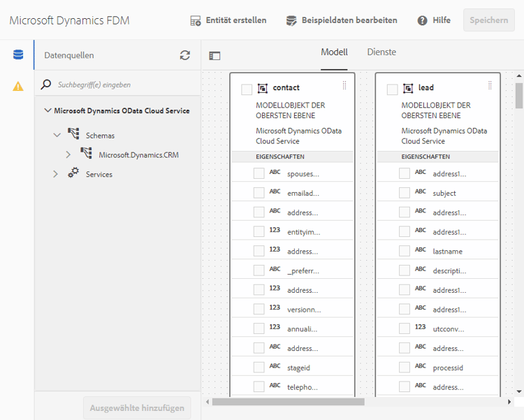
Task: Click 123 type icon for versionn property
Action: click(275, 307)
